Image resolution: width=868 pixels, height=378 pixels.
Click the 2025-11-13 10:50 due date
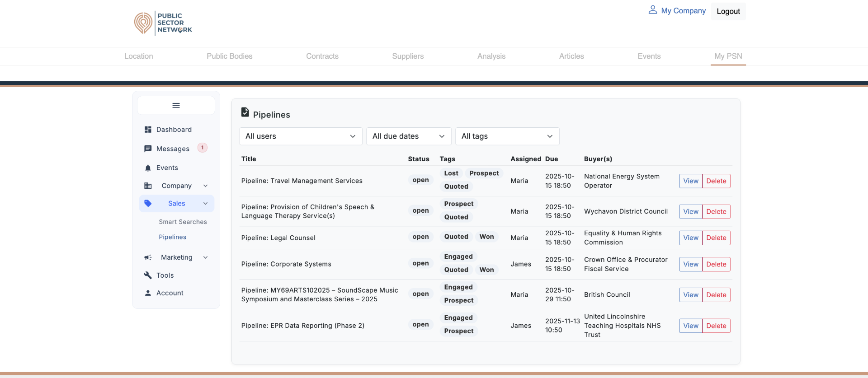point(562,326)
